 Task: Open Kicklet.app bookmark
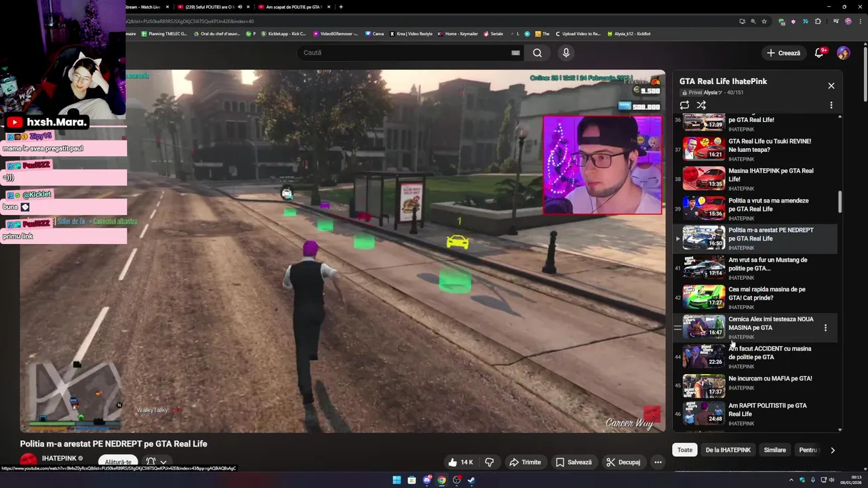(283, 33)
